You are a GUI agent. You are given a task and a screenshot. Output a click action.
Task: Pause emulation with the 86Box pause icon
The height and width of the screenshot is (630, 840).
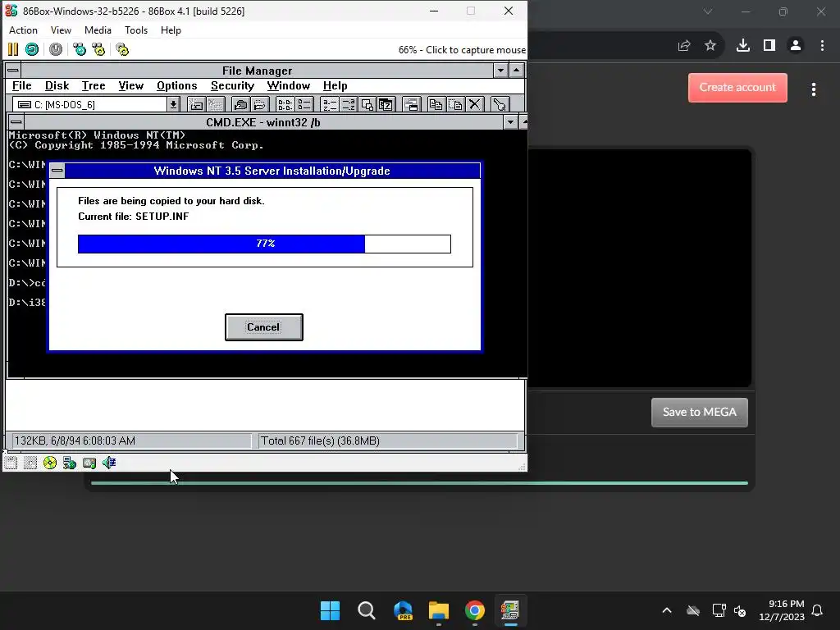(13, 50)
